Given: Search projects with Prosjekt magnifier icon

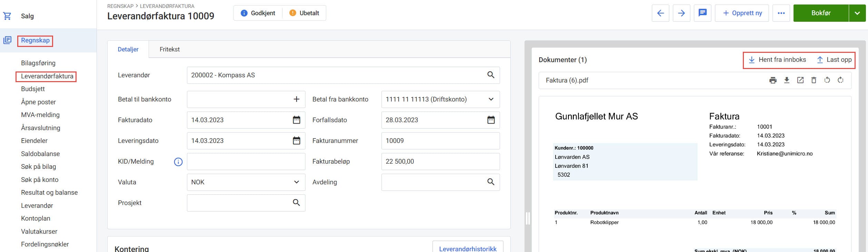Looking at the screenshot, I should 296,203.
